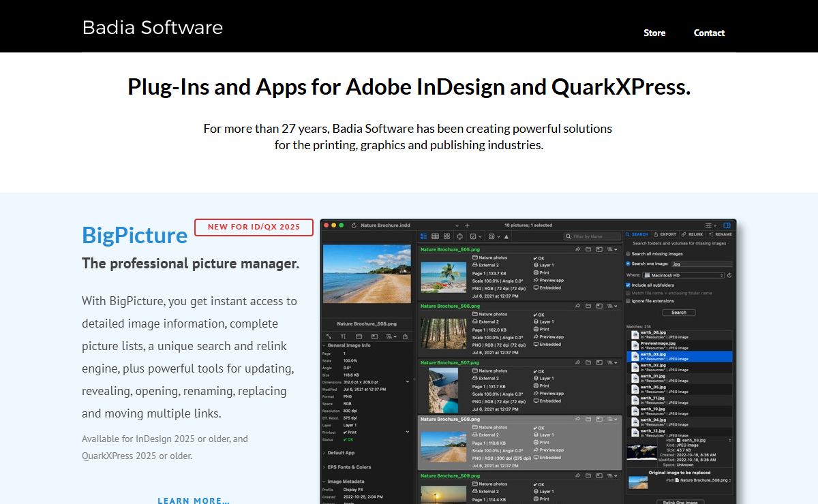
Task: Click go-to arrow icon for Nature Brochure_505.png
Action: pos(578,249)
